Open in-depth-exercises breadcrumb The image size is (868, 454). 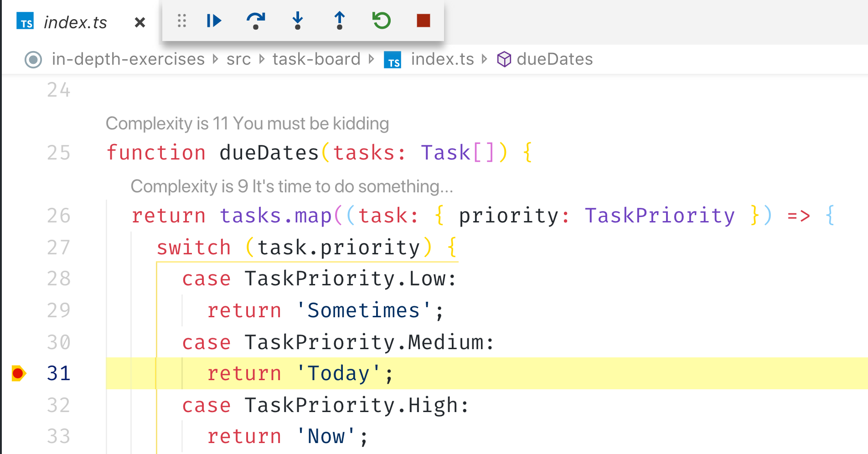[x=128, y=59]
